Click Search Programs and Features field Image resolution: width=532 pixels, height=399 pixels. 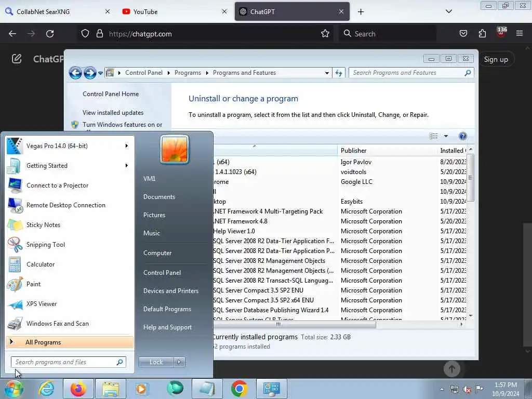click(411, 73)
